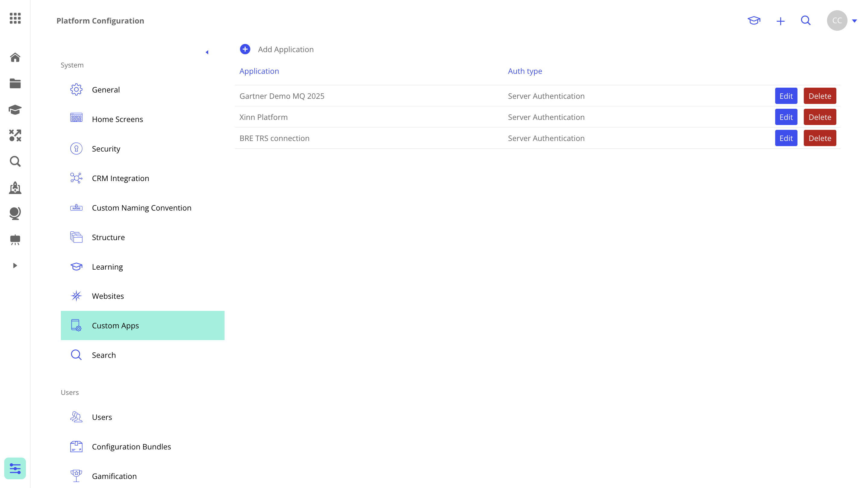This screenshot has height=488, width=868.
Task: Click the Gamification trophy icon
Action: tap(76, 476)
